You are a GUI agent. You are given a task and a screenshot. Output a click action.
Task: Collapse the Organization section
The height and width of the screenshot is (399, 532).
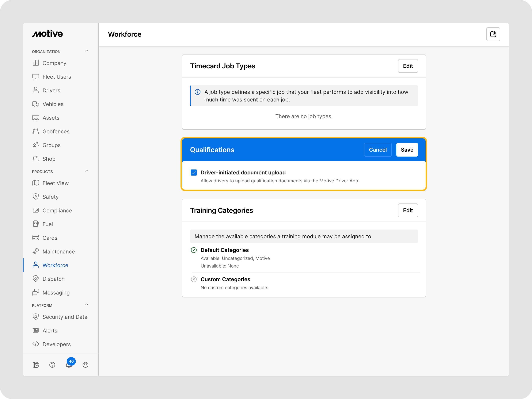[87, 51]
